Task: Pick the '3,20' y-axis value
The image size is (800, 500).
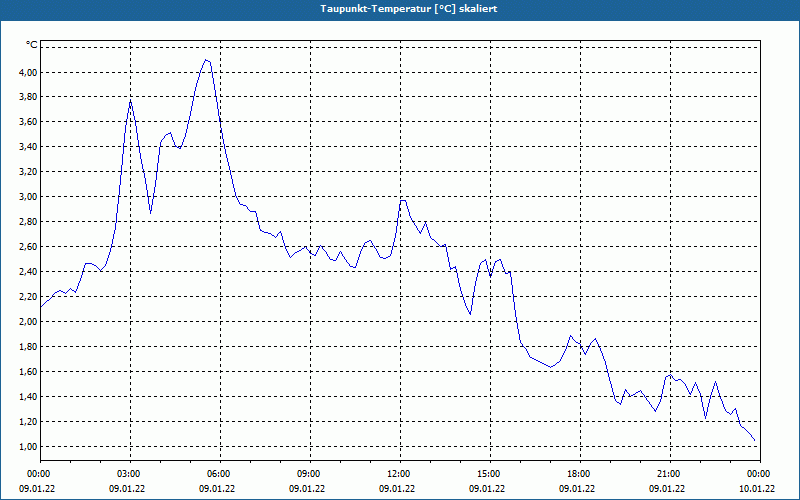Action: pyautogui.click(x=29, y=172)
